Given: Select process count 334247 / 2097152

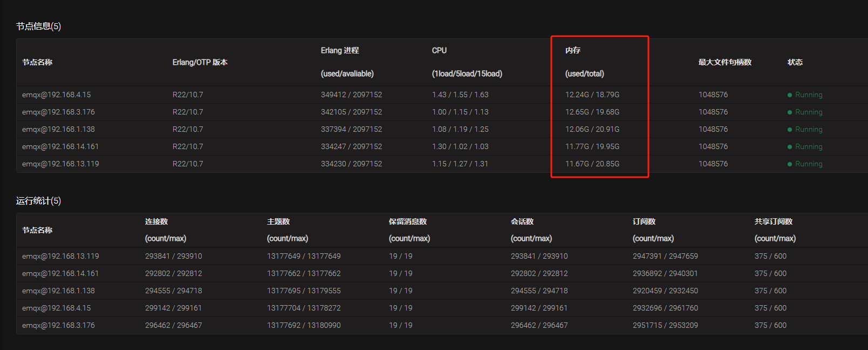Looking at the screenshot, I should tap(351, 146).
